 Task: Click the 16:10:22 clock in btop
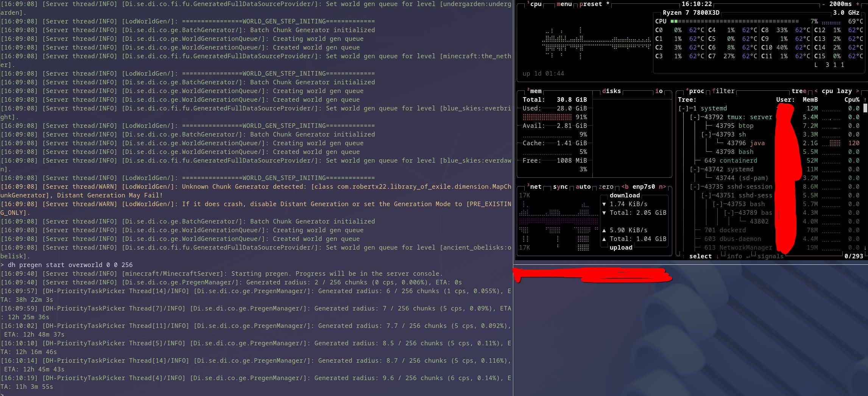[697, 4]
